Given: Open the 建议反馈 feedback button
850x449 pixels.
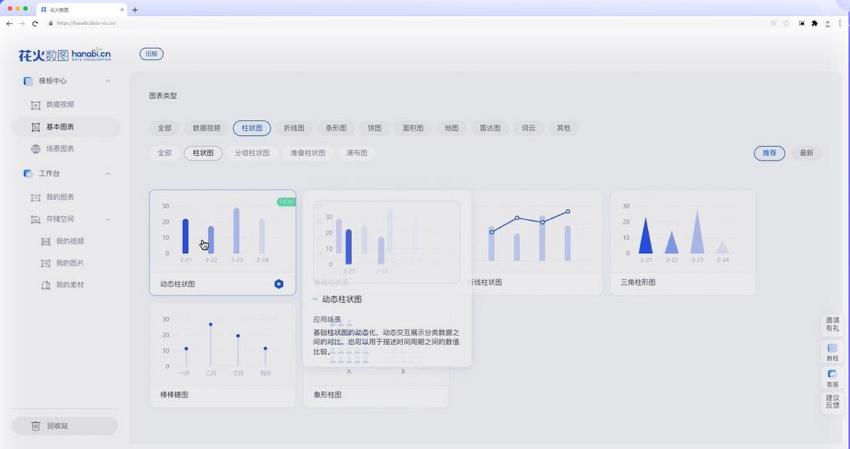Looking at the screenshot, I should [x=832, y=402].
